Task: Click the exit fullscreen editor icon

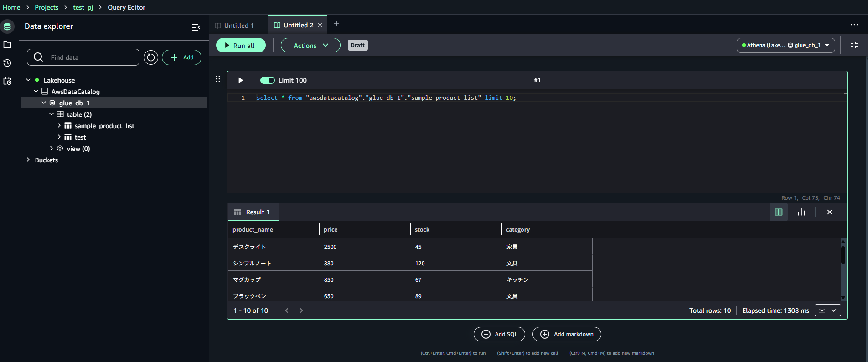Action: pyautogui.click(x=854, y=45)
